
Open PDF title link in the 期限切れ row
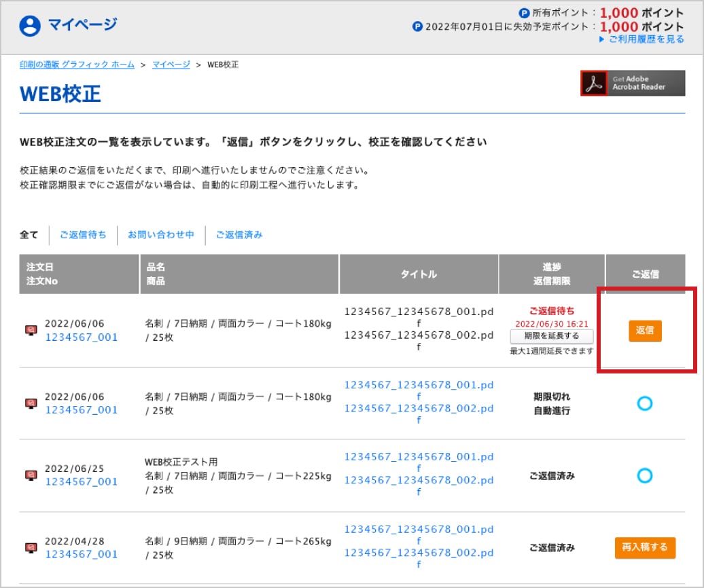coord(419,385)
